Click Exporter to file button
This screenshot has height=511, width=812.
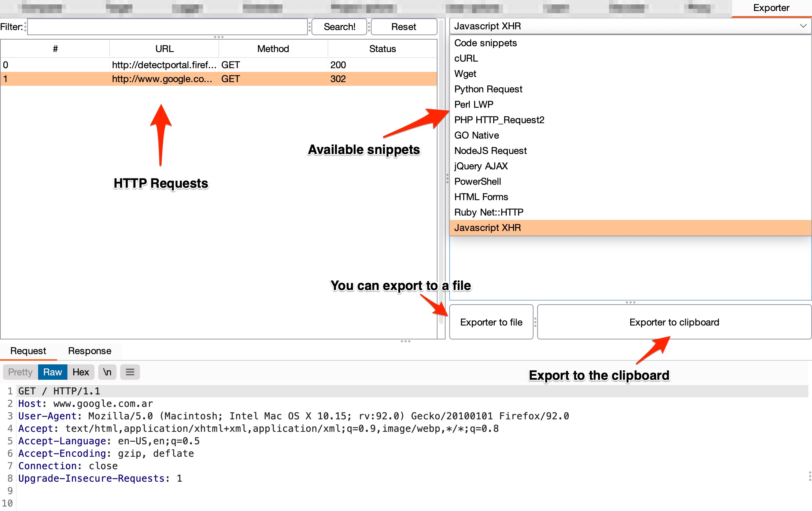pyautogui.click(x=491, y=322)
